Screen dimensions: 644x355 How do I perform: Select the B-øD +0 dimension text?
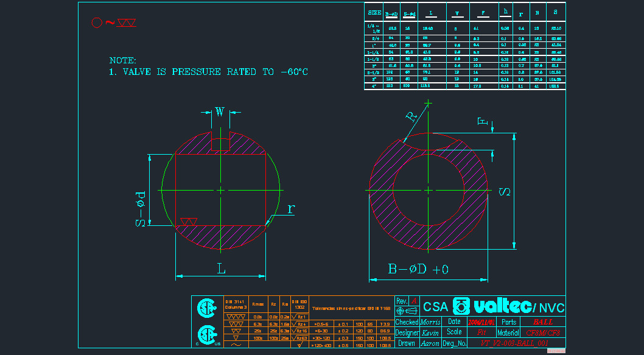click(x=418, y=269)
